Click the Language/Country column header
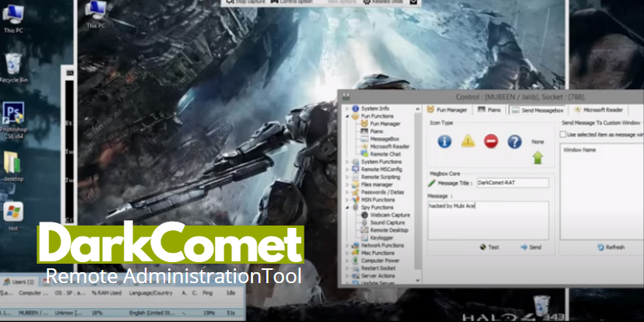This screenshot has width=644, height=322. [150, 293]
